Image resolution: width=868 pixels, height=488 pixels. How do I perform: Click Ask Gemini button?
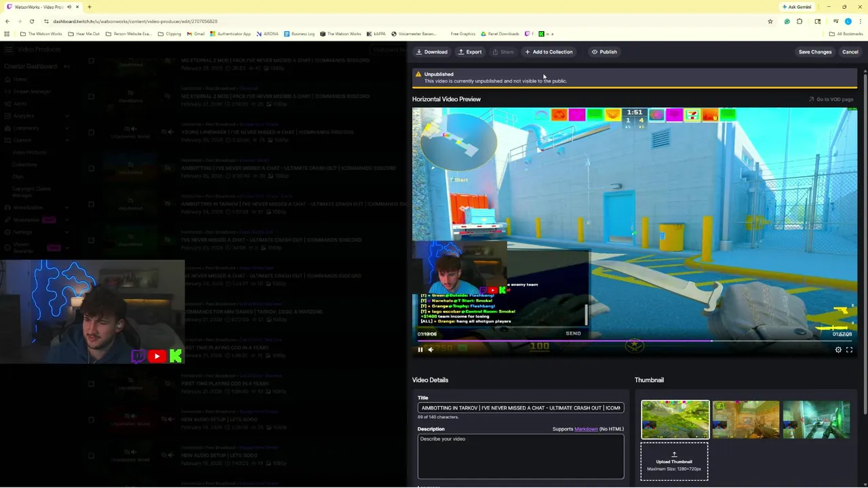point(797,7)
